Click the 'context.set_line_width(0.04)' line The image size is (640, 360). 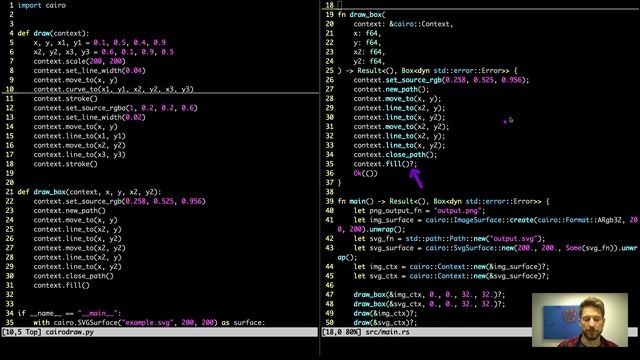[x=89, y=71]
